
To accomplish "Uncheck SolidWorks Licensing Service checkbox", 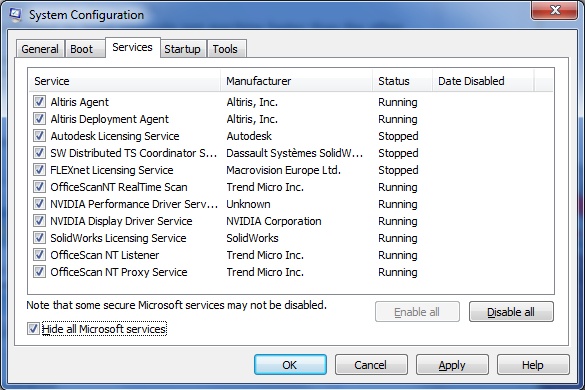I will [39, 237].
